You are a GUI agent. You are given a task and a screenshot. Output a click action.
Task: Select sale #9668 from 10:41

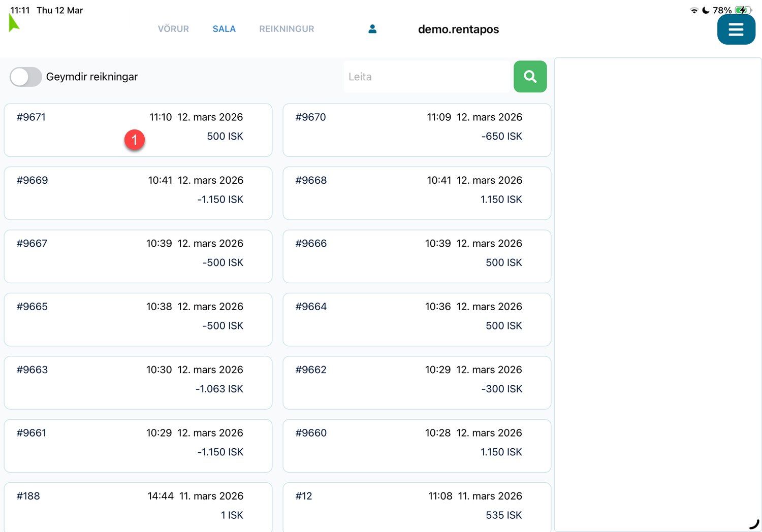tap(417, 193)
